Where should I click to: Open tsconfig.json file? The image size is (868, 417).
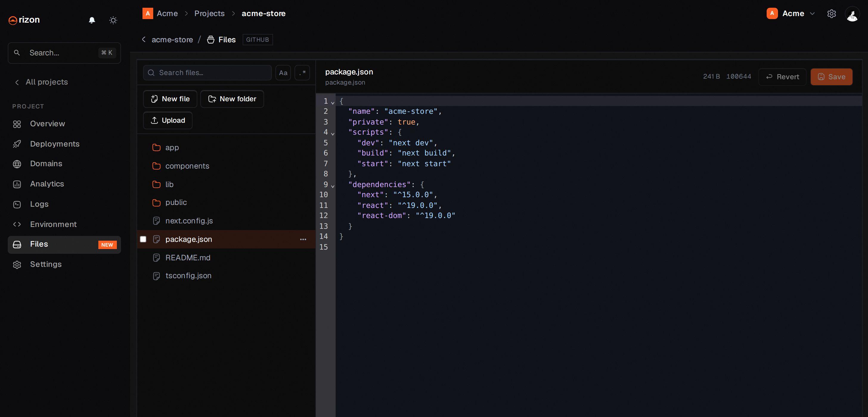pyautogui.click(x=226, y=276)
